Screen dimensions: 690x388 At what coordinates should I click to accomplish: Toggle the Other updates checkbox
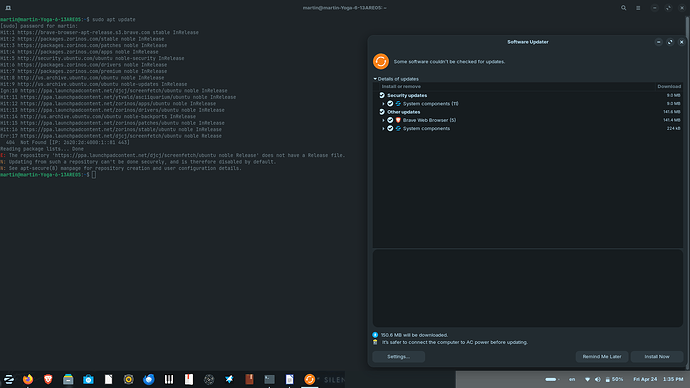coord(382,112)
